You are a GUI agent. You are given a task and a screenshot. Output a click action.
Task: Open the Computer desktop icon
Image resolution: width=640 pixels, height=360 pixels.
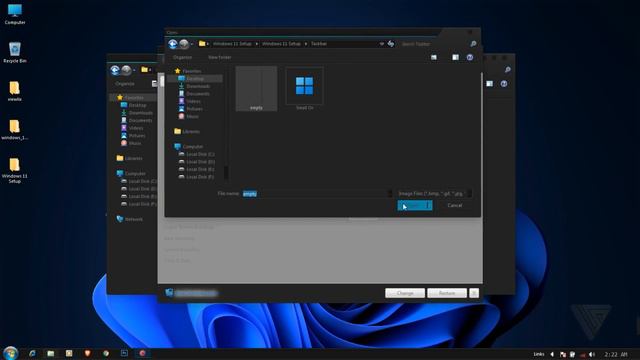[x=15, y=14]
